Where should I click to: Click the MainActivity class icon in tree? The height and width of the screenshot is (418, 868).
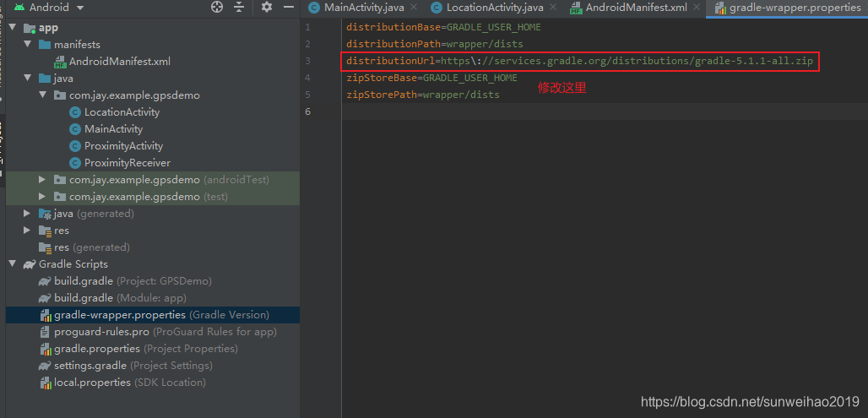point(75,129)
